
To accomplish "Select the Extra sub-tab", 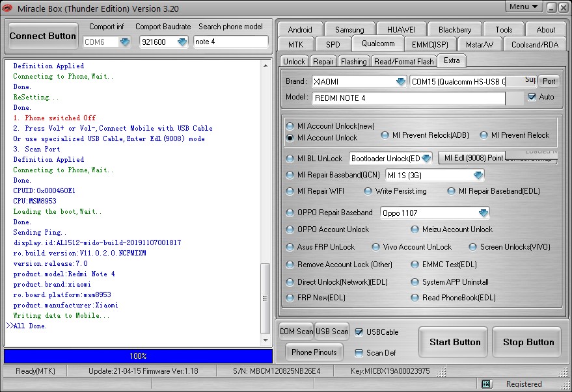I will click(452, 60).
